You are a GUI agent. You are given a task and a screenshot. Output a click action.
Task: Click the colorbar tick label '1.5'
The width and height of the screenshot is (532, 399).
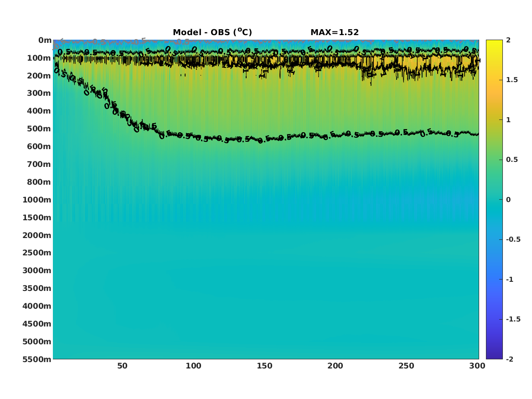(x=512, y=80)
